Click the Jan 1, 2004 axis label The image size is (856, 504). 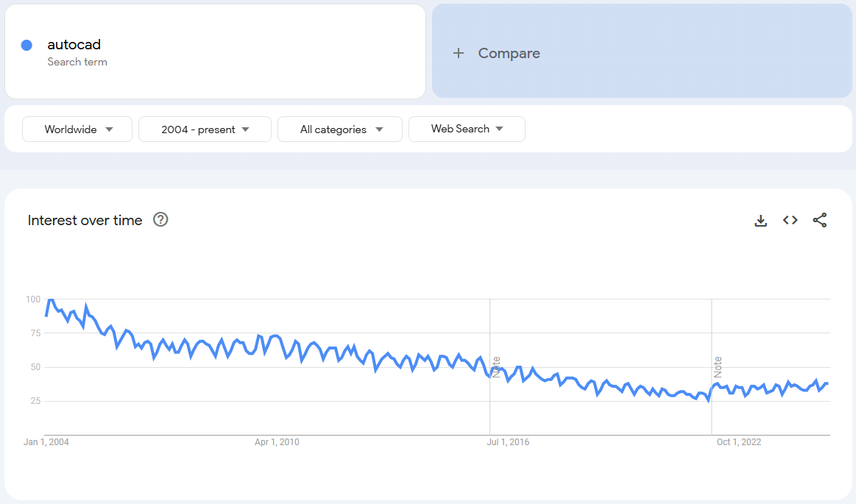[x=46, y=441]
